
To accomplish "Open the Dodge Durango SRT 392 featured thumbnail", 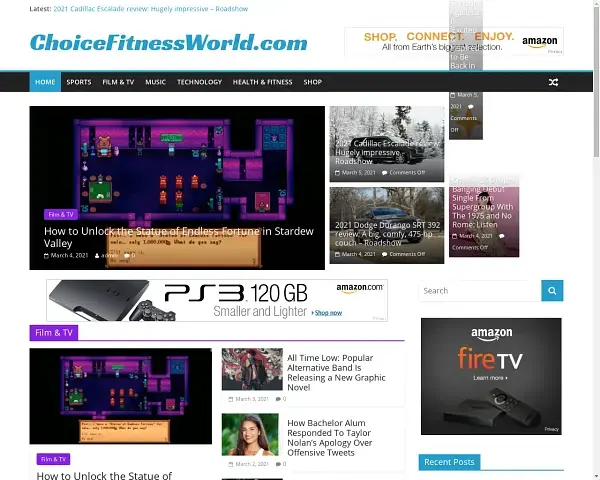I will (386, 224).
